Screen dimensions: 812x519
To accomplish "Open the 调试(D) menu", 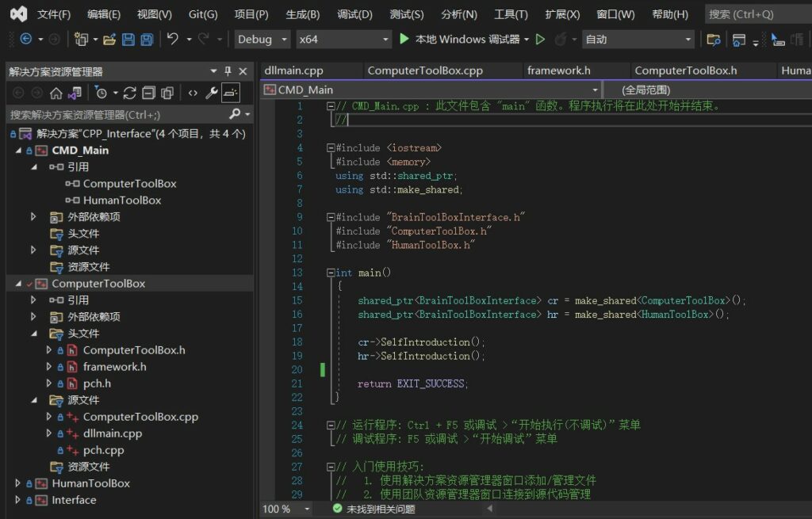I will [354, 14].
